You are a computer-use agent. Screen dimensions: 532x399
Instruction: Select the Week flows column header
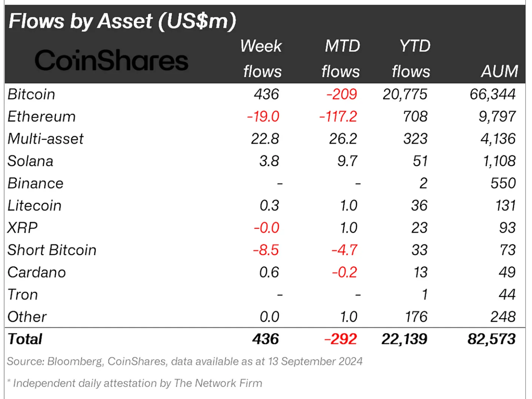point(262,59)
